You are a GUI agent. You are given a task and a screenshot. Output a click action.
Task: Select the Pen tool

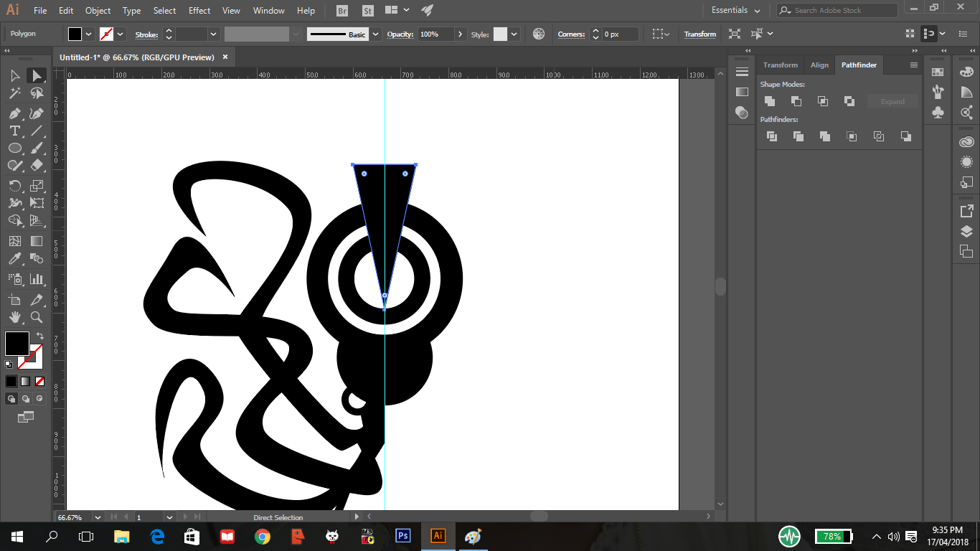pos(14,113)
